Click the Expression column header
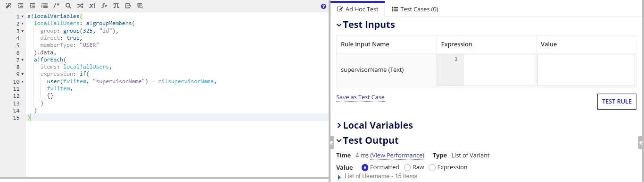 coord(456,44)
